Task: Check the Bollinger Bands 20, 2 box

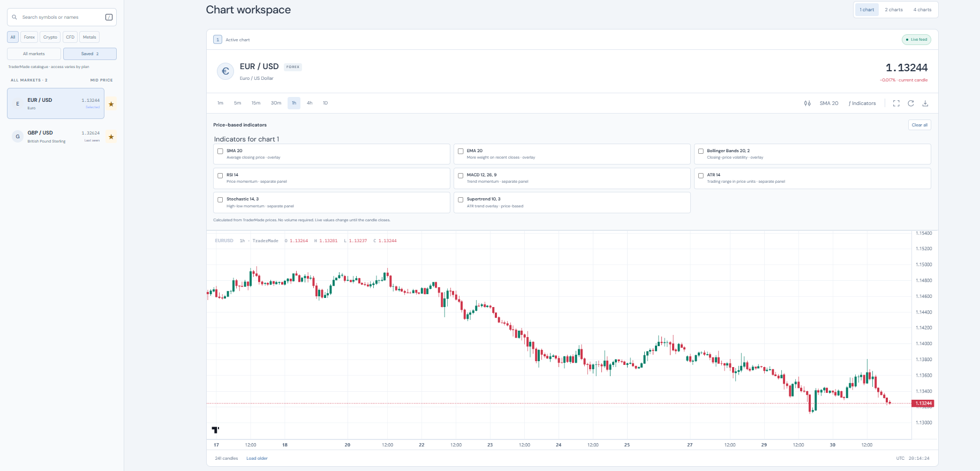Action: coord(701,151)
